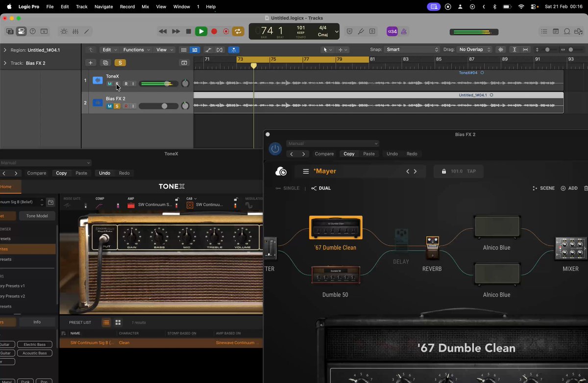Open the Mixer icon in control bar
This screenshot has width=588, height=383.
pos(75,31)
